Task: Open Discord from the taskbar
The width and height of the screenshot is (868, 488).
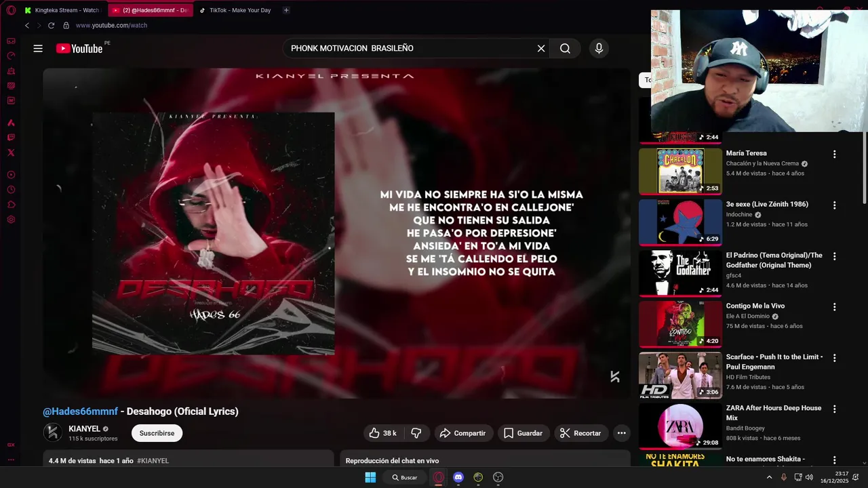Action: 458,477
